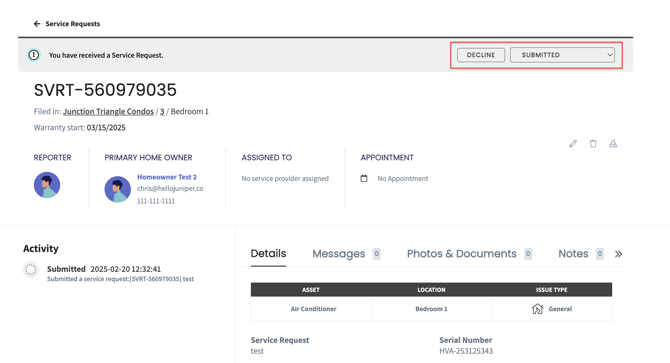Click the SVRT-560979035 request title
670x363 pixels.
coord(105,90)
